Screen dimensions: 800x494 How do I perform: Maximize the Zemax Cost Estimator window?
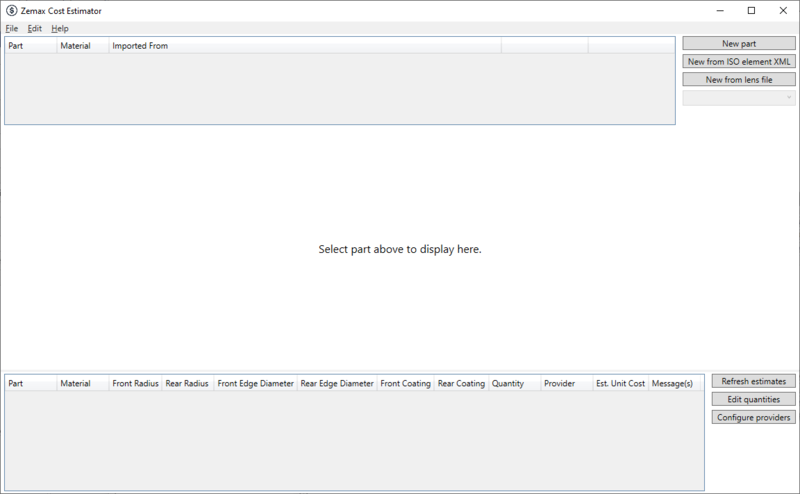(752, 11)
